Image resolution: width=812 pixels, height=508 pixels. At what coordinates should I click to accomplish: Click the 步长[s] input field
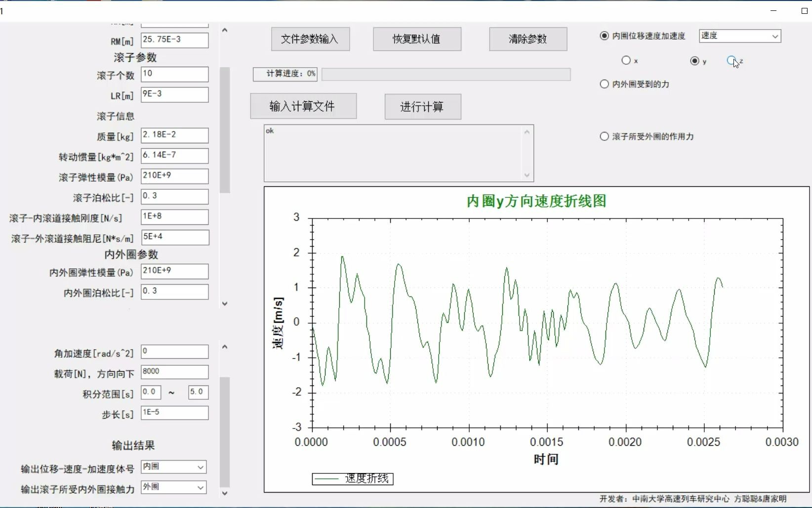(x=175, y=413)
